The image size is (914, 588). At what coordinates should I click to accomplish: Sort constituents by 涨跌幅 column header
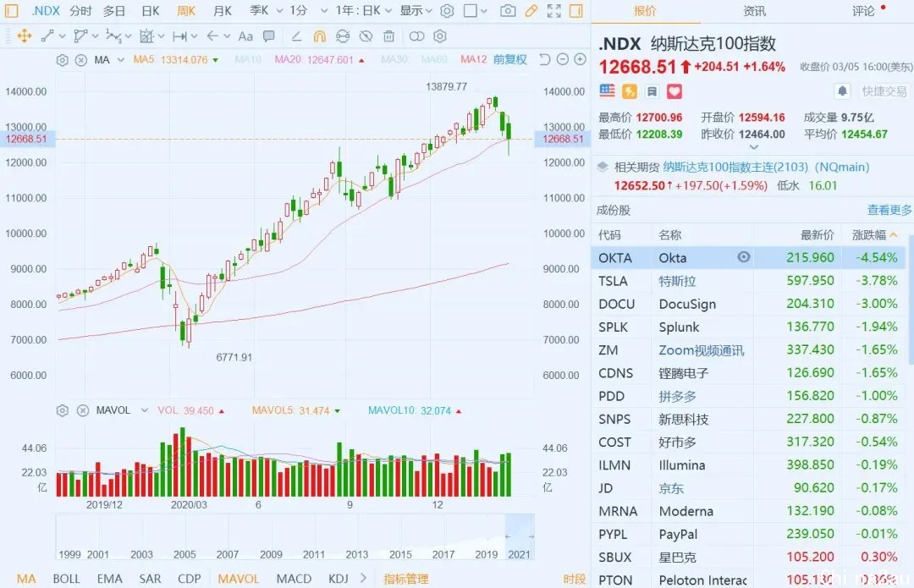coord(873,234)
